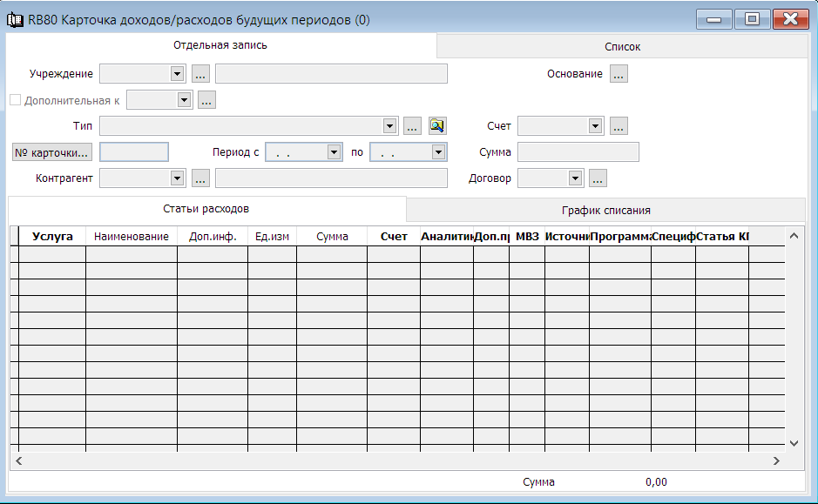Expand the Учреждение dropdown

point(178,73)
